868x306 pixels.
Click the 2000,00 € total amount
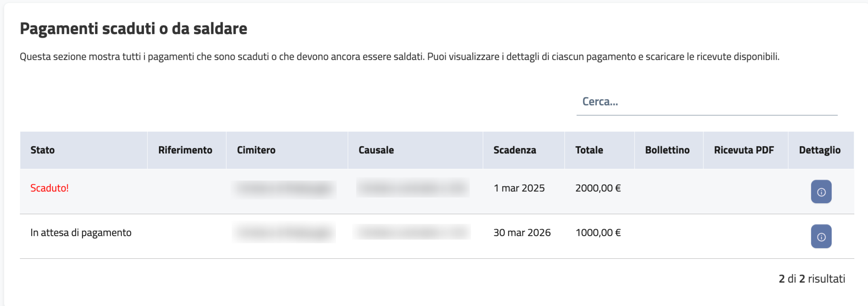pyautogui.click(x=598, y=188)
